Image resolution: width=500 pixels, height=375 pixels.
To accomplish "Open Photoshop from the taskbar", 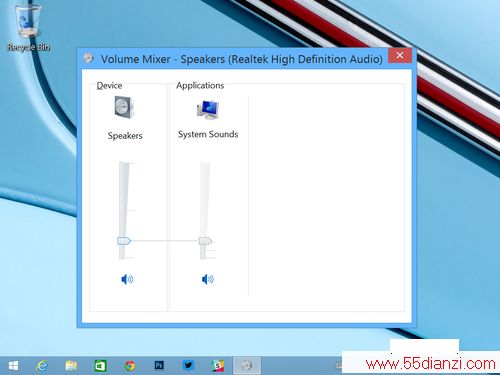I will pos(159,366).
